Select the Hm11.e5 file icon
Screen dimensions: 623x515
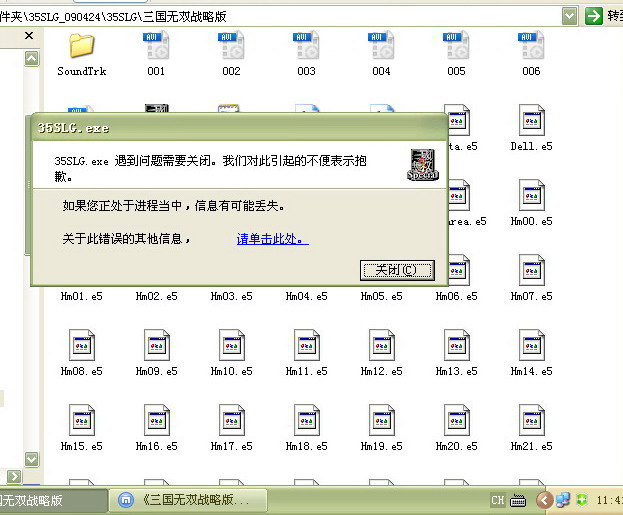307,345
